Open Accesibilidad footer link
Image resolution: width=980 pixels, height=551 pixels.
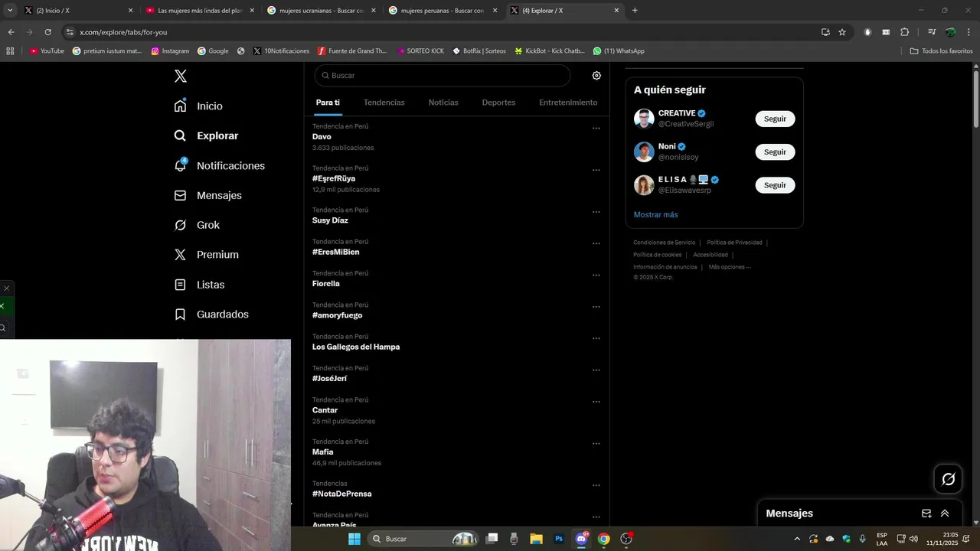pos(710,255)
